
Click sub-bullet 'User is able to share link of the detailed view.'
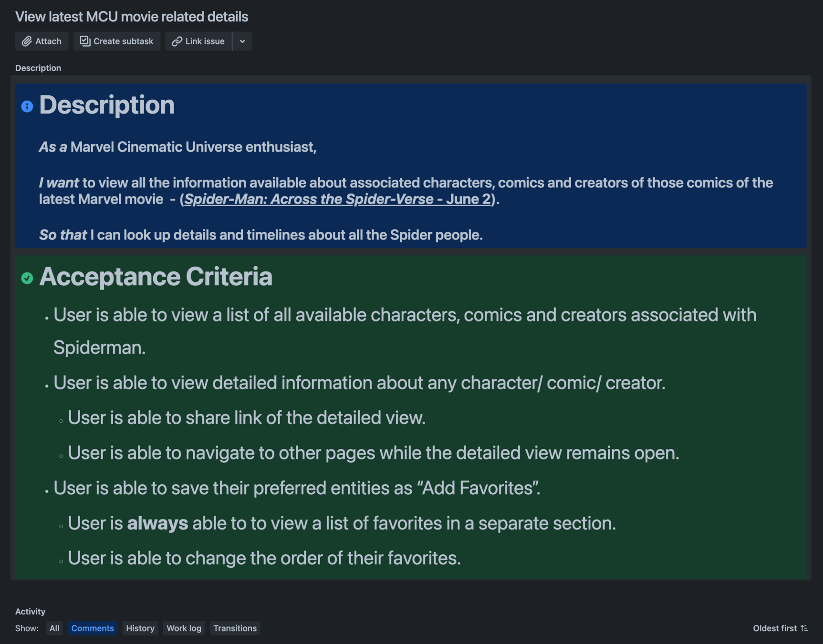247,418
